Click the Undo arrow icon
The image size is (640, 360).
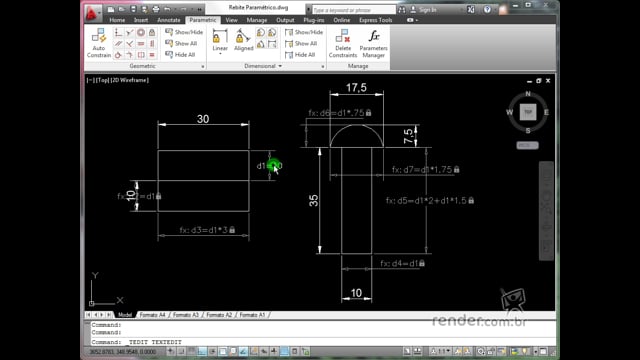tap(167, 9)
